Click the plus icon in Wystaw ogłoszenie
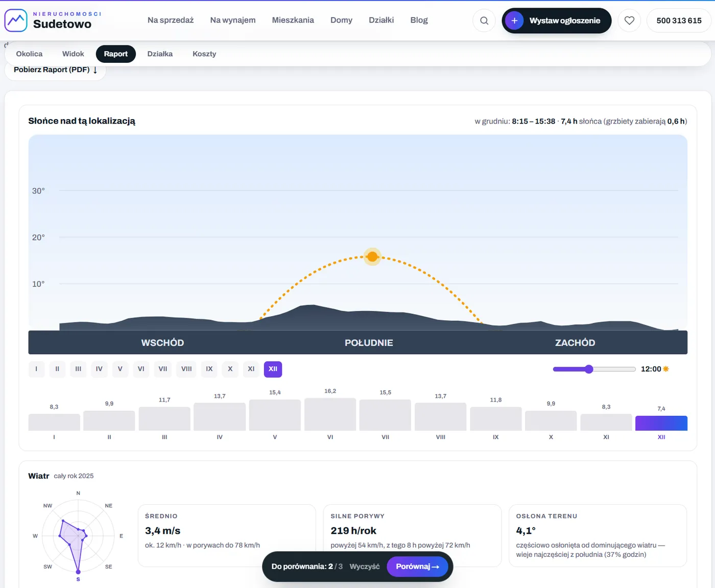 coord(514,20)
